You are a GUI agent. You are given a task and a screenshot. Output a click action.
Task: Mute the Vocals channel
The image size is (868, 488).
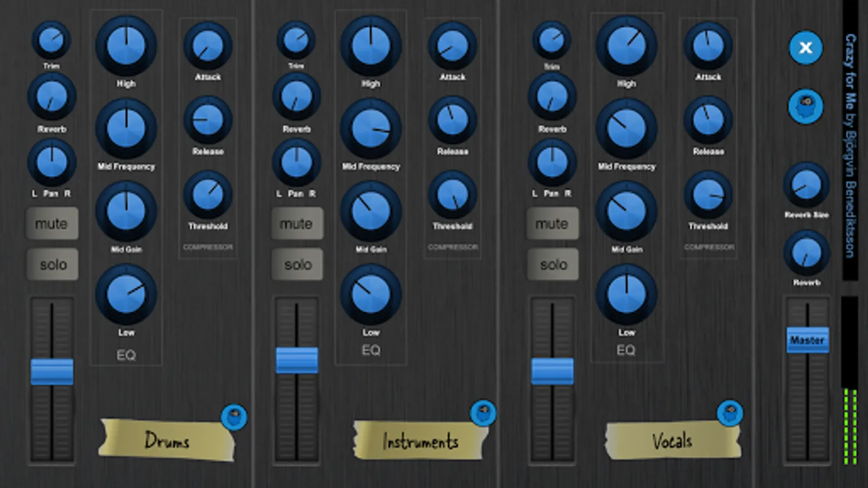pyautogui.click(x=552, y=223)
